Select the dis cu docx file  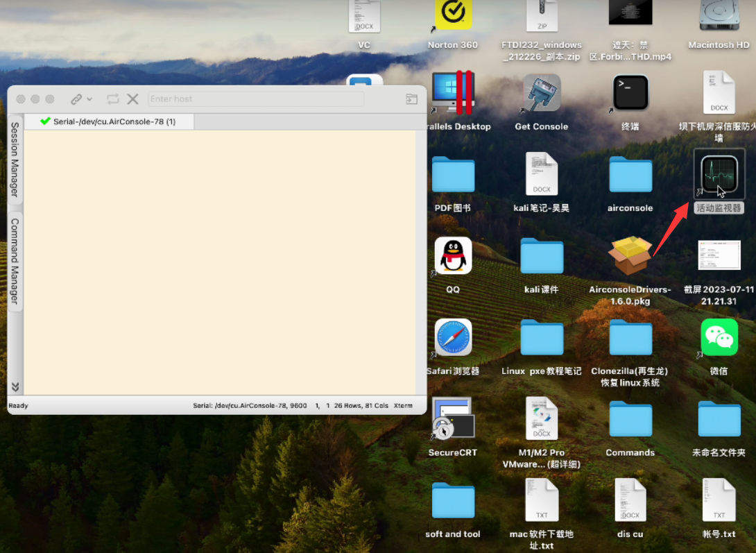[x=630, y=500]
